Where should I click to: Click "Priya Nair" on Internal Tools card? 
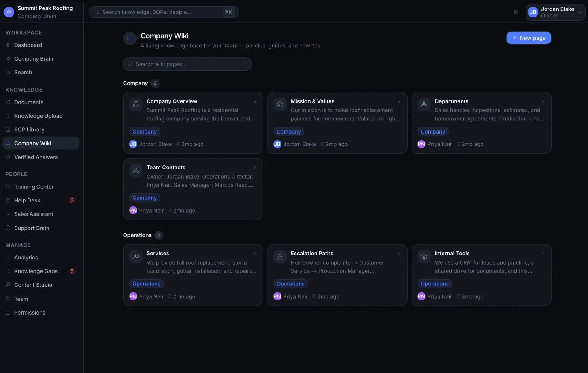click(439, 296)
